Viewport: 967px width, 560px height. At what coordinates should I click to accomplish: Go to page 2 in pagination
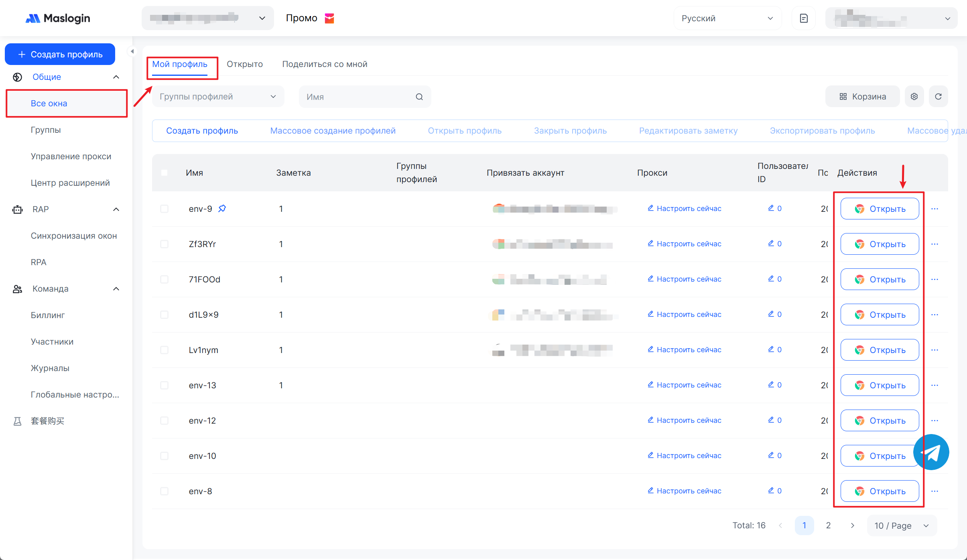pyautogui.click(x=828, y=526)
